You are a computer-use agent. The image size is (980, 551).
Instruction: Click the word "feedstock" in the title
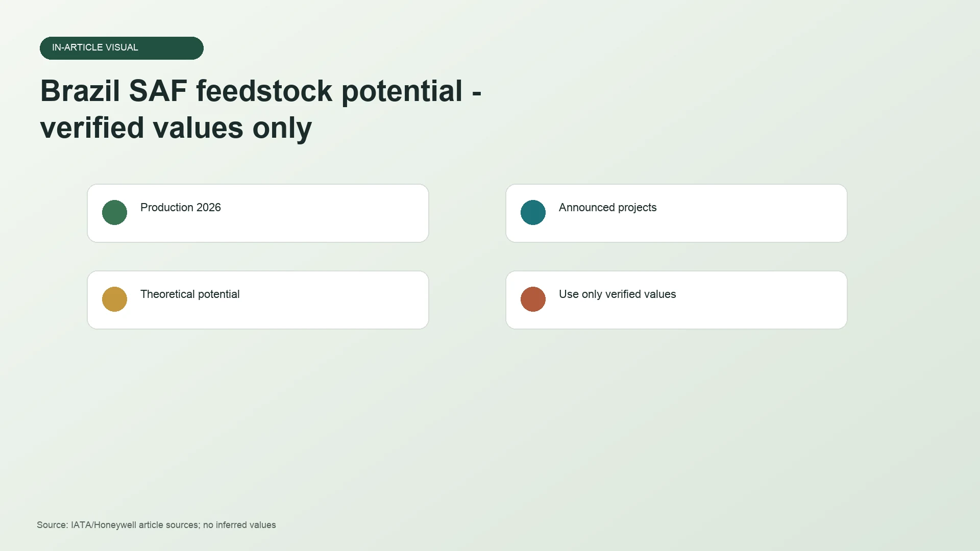click(x=264, y=91)
